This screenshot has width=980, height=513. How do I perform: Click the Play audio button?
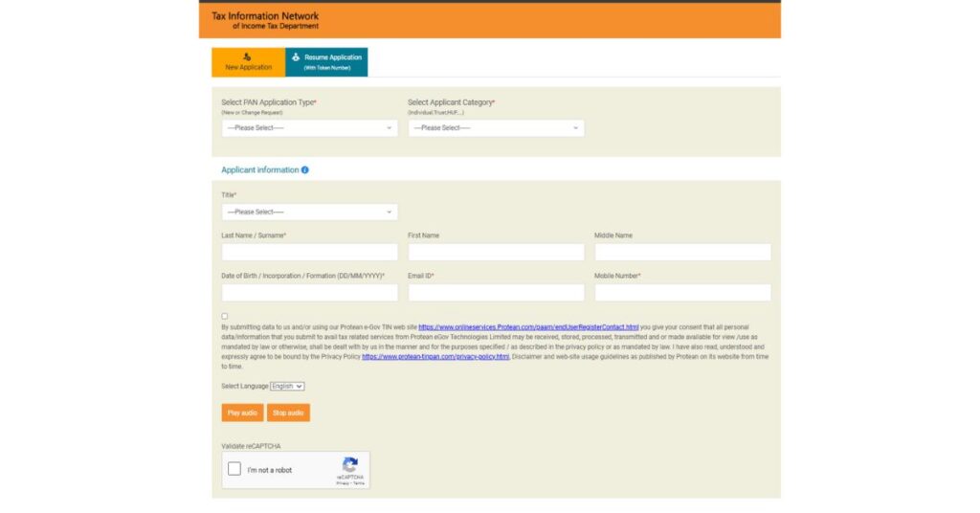click(x=242, y=413)
